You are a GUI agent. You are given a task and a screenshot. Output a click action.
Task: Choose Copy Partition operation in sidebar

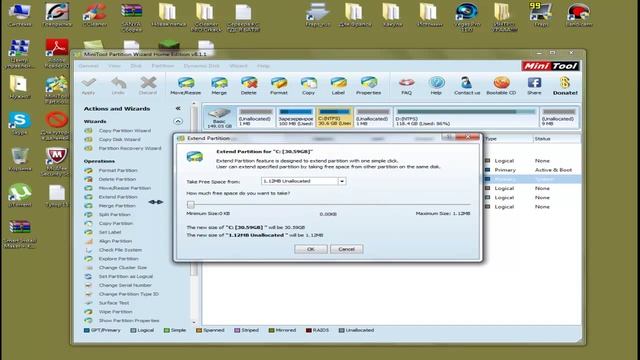pyautogui.click(x=116, y=223)
